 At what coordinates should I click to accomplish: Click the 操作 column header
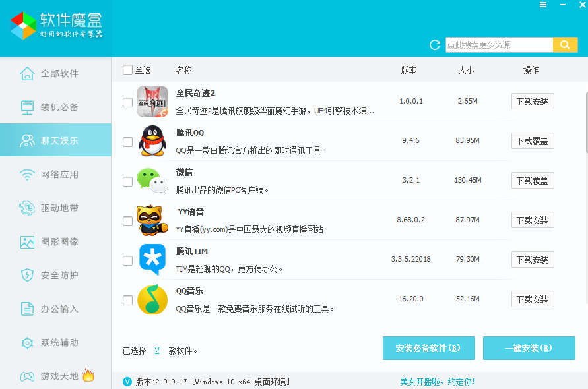(x=531, y=70)
